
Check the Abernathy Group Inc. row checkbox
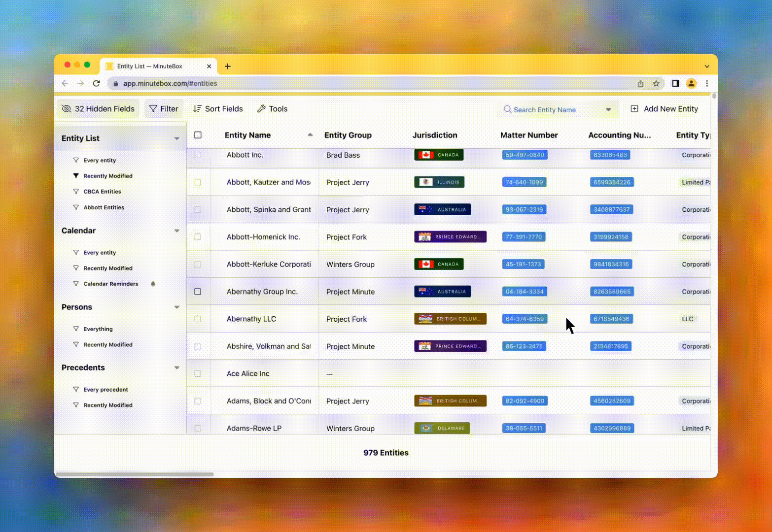point(198,292)
